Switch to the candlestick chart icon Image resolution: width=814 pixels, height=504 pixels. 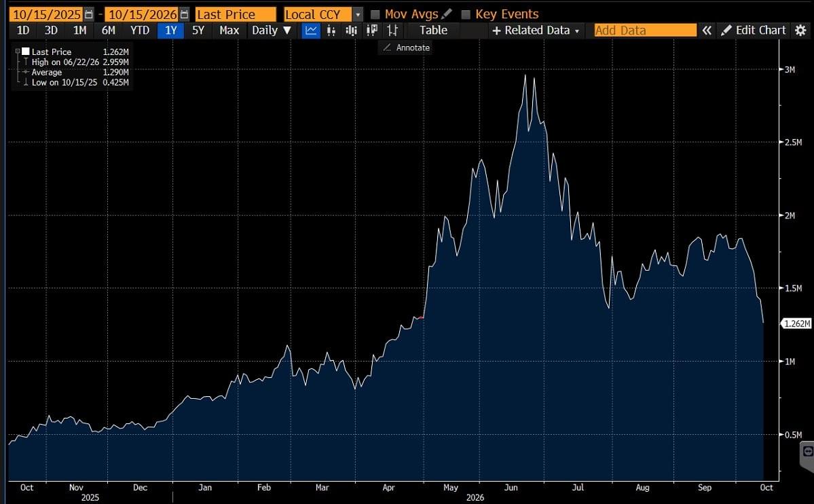click(331, 30)
